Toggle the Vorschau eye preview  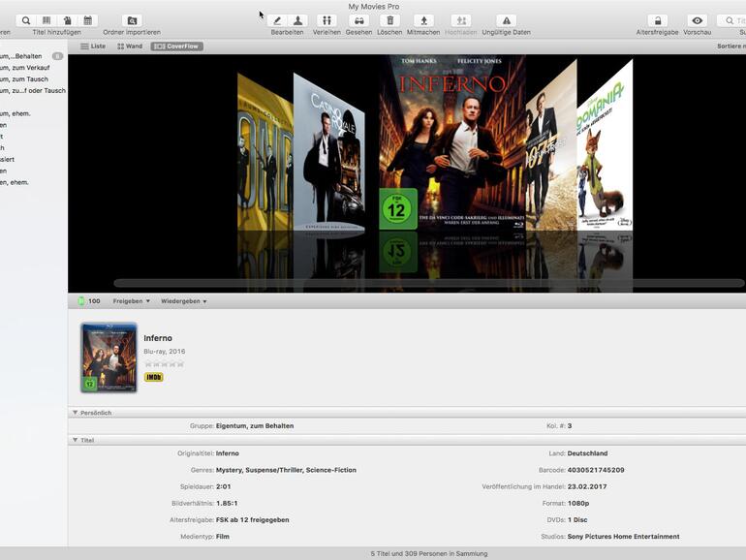[697, 20]
